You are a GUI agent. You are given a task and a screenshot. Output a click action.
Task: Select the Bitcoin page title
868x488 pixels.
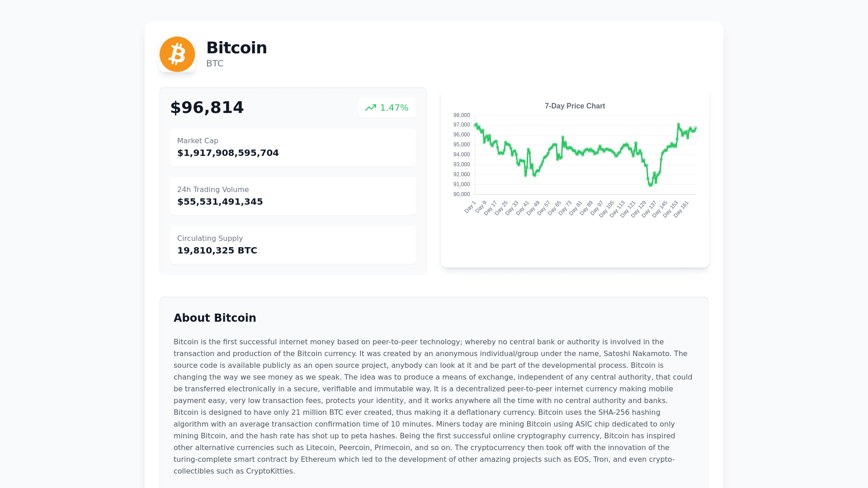(x=236, y=48)
